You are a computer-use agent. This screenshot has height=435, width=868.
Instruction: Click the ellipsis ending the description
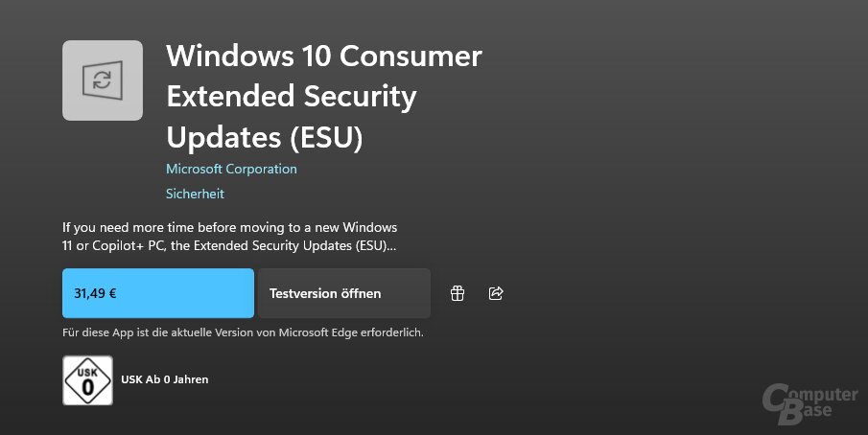coord(390,246)
